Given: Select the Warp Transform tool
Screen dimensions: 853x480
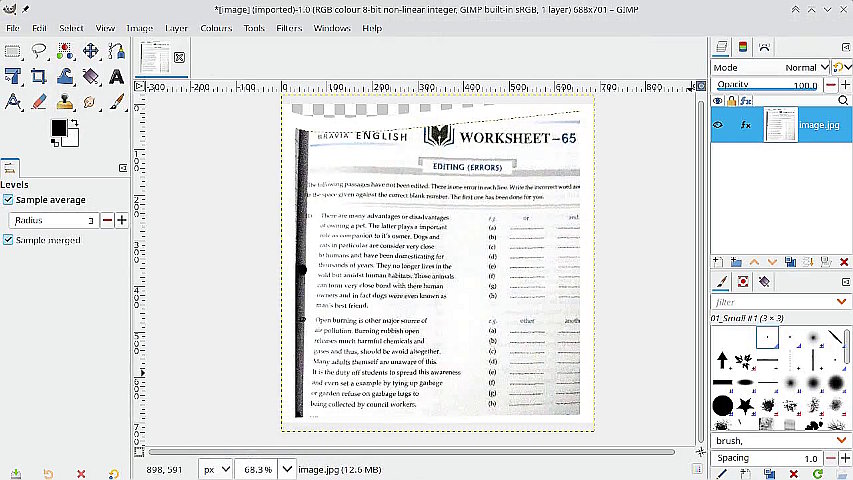Looking at the screenshot, I should (x=65, y=77).
